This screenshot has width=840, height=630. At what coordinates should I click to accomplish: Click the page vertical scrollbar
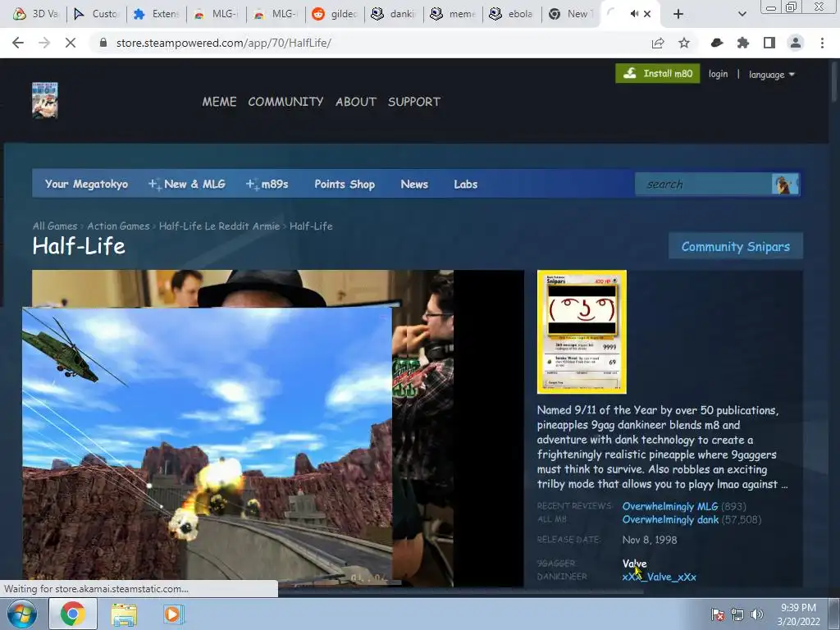pyautogui.click(x=834, y=81)
